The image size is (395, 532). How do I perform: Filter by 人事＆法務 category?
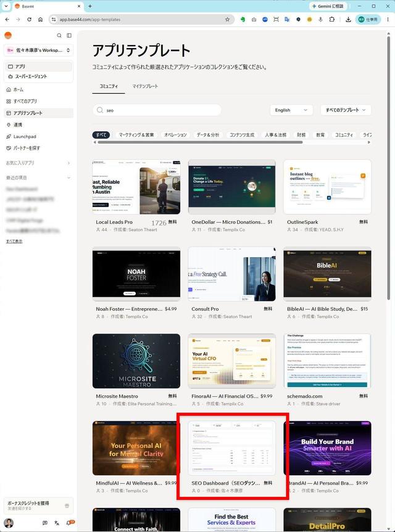[x=275, y=135]
